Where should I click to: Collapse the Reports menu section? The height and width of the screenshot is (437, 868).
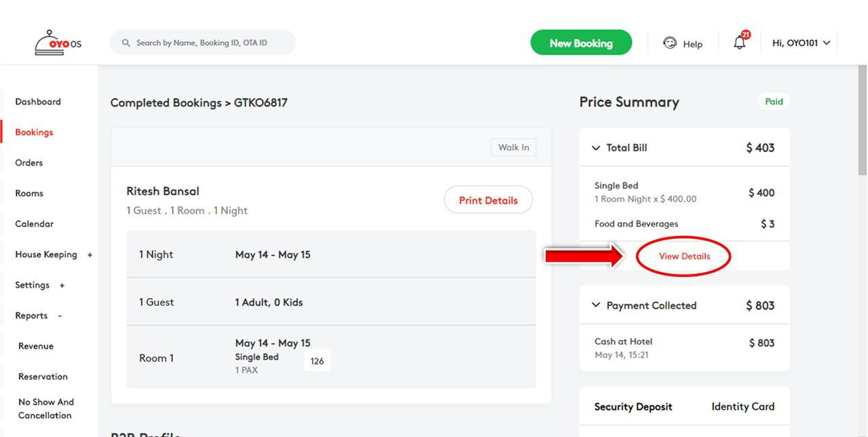[x=60, y=316]
